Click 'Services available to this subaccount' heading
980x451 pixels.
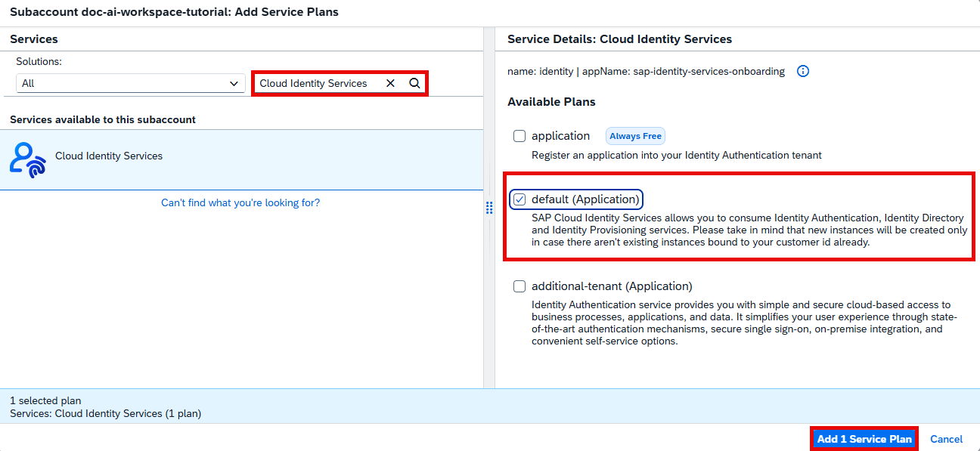(x=103, y=119)
